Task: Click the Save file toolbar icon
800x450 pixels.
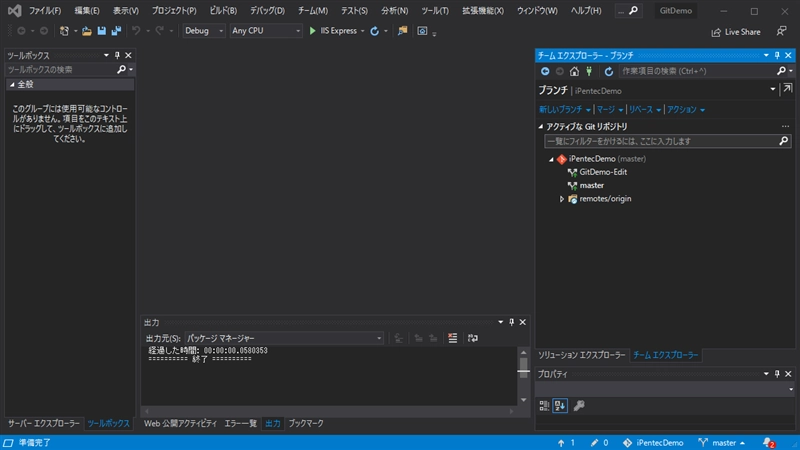Action: click(102, 31)
